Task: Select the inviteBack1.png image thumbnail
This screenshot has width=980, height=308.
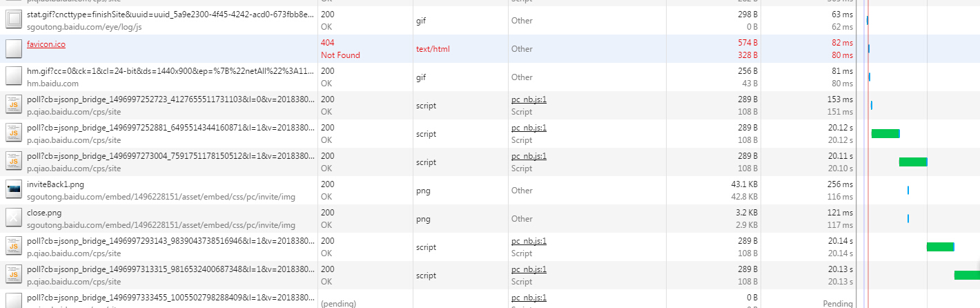Action: [14, 190]
